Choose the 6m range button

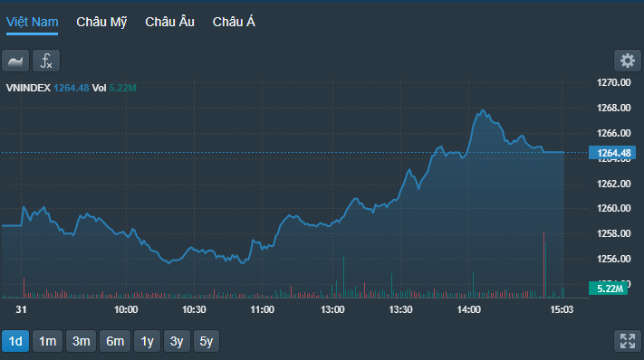pos(115,341)
